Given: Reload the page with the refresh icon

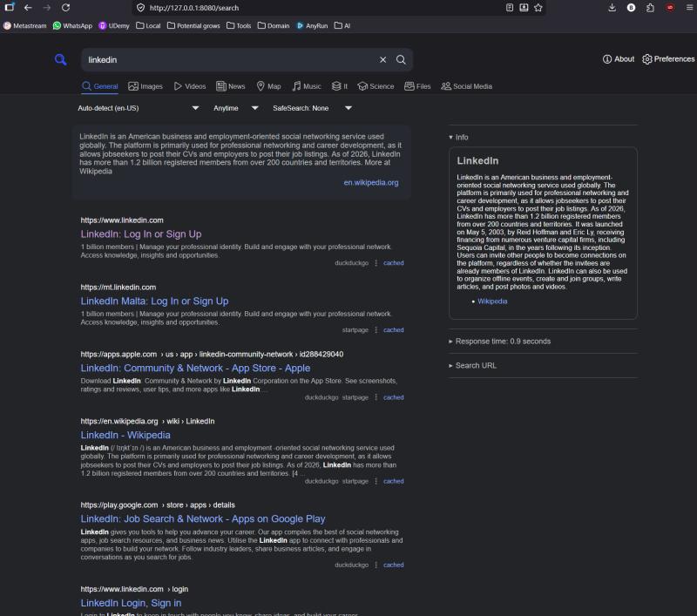Looking at the screenshot, I should (x=66, y=8).
